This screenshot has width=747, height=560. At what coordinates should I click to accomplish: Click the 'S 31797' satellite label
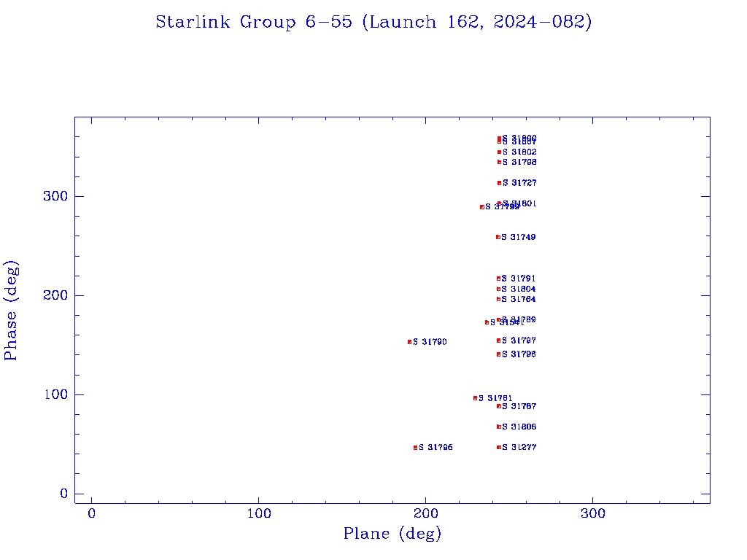pyautogui.click(x=519, y=341)
